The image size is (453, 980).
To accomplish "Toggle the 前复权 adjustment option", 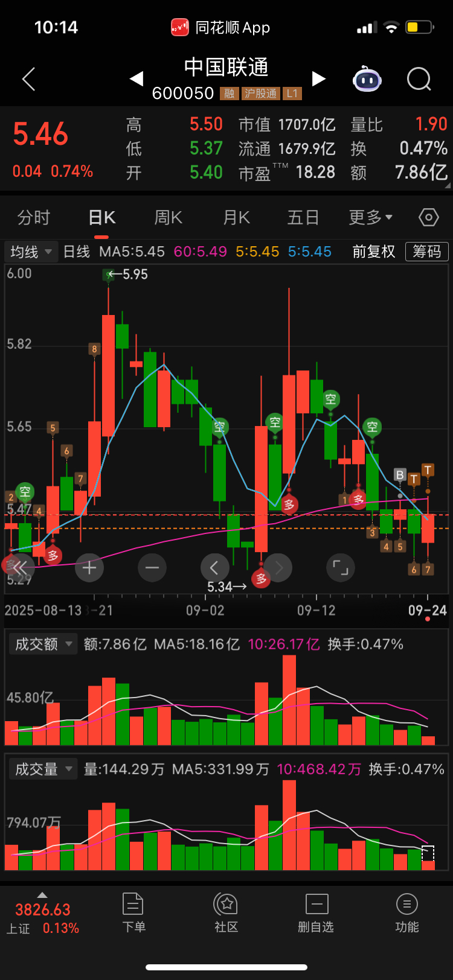I will (x=374, y=252).
